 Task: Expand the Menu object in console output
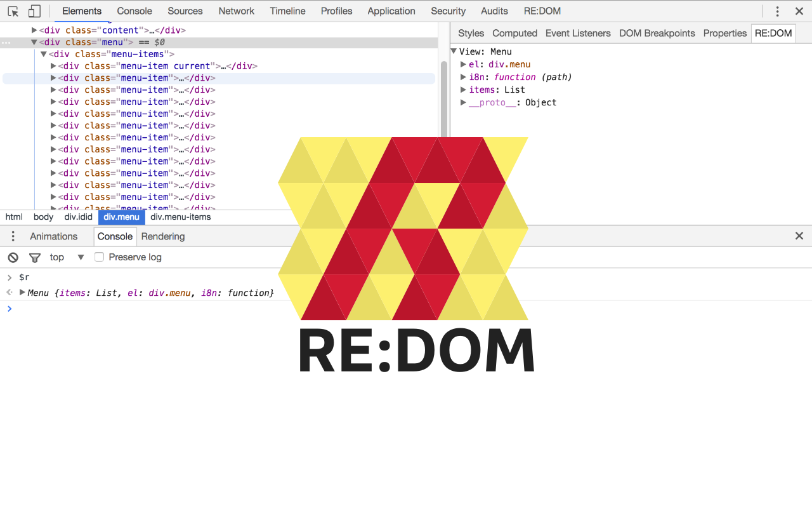(22, 293)
